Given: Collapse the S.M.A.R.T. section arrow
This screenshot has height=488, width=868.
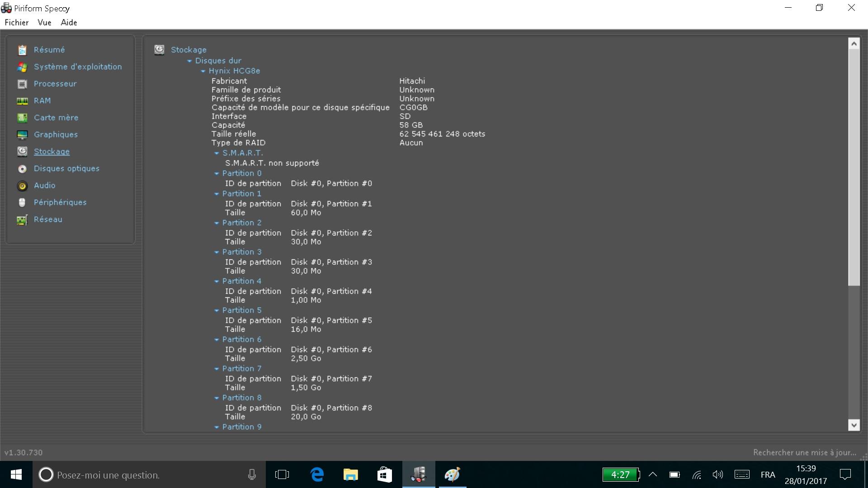Looking at the screenshot, I should point(217,153).
